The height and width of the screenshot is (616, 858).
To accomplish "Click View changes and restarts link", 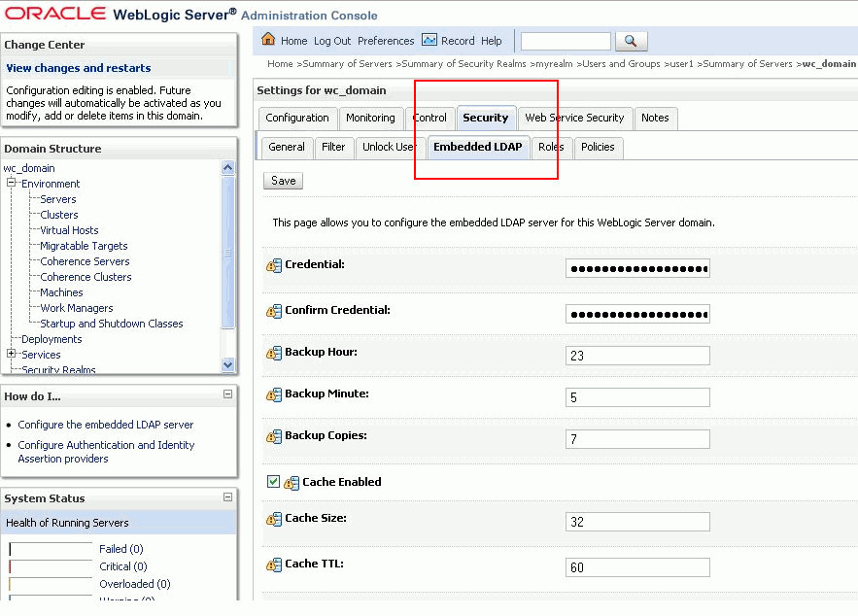I will tap(79, 68).
